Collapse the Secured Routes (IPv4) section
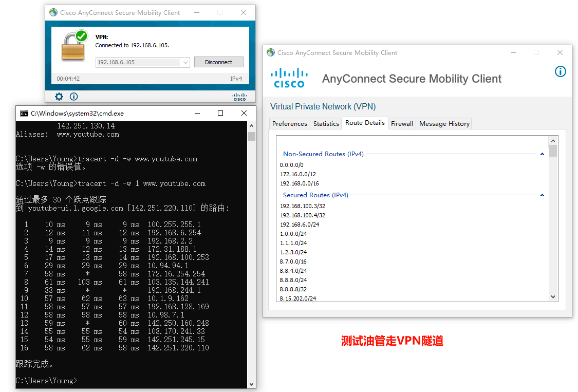Screen dimensions: 578x392 click(542, 195)
